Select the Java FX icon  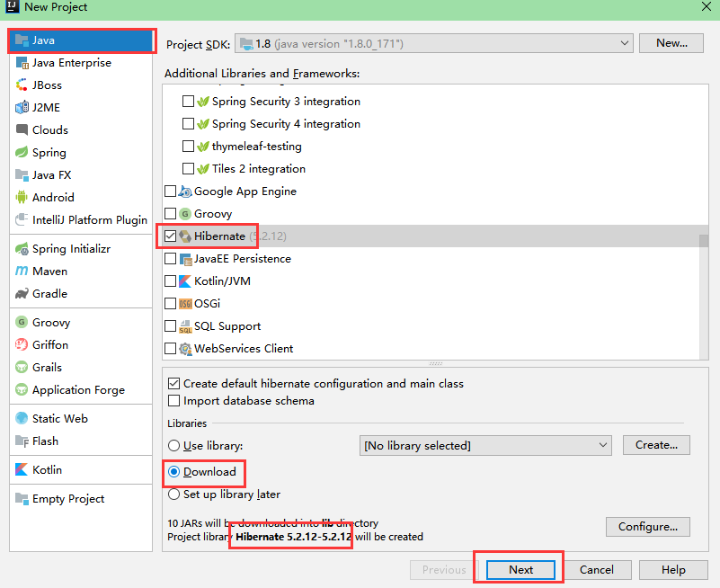[22, 175]
